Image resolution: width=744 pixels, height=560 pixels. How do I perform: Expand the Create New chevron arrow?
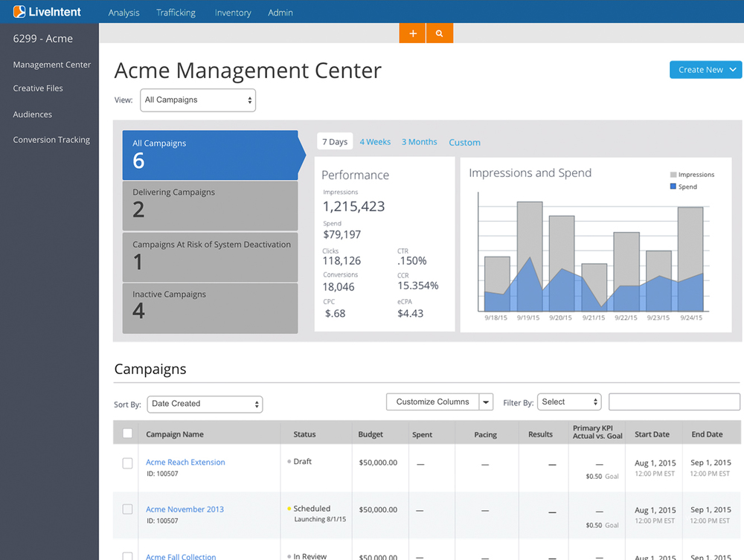coord(733,70)
